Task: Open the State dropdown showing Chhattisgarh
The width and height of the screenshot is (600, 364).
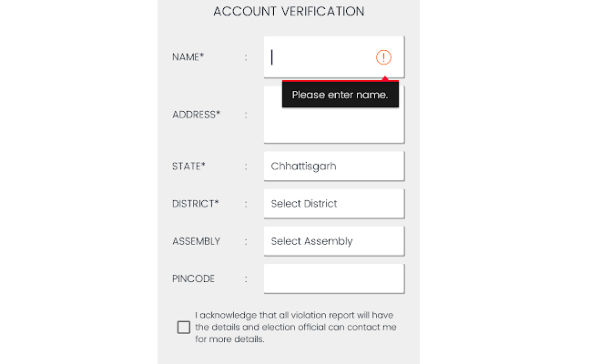Action: (333, 167)
